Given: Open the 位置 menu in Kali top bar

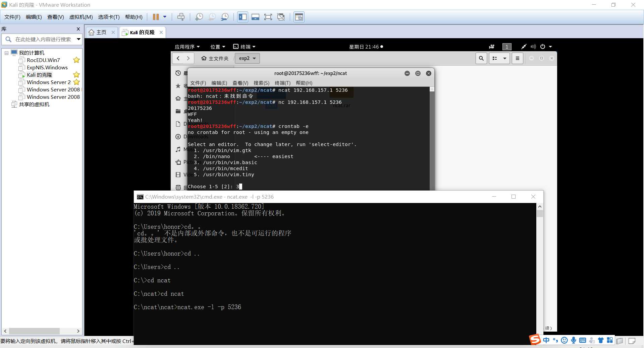Looking at the screenshot, I should pos(218,47).
